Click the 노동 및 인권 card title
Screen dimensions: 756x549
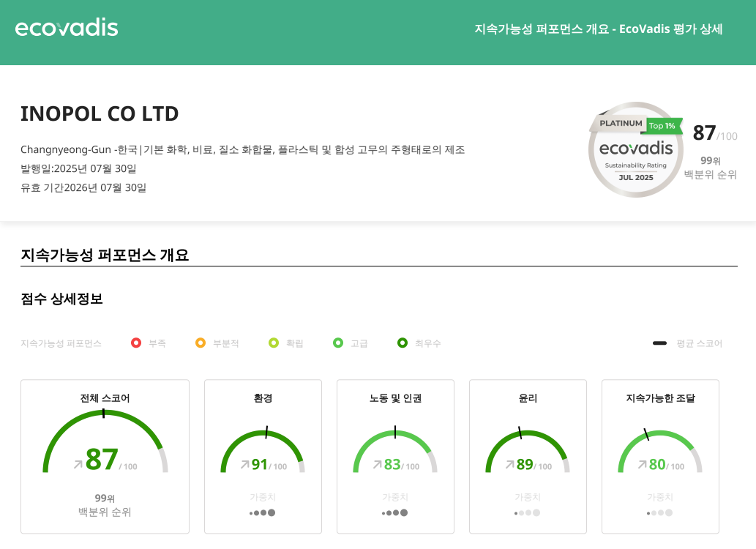(395, 398)
